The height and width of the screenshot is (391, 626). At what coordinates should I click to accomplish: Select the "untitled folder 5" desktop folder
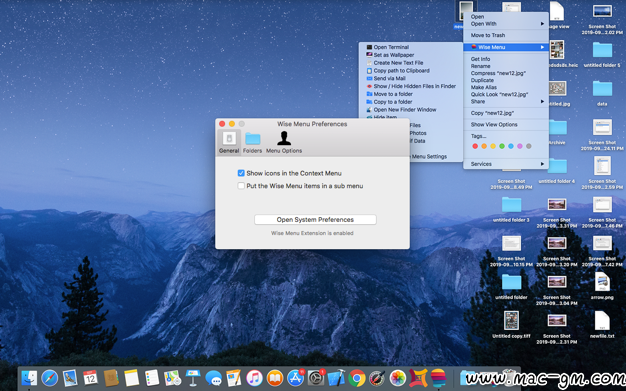602,54
